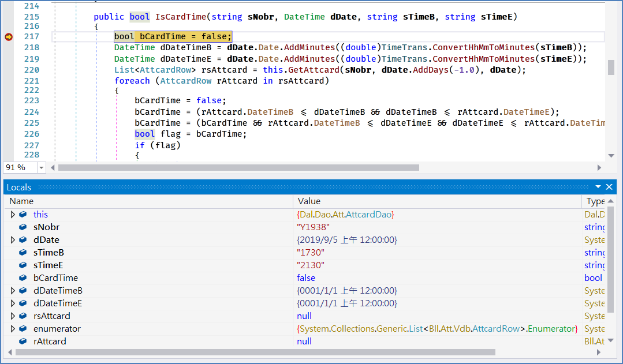
Task: Click the code editor horizontal scrollbar thumb
Action: pyautogui.click(x=238, y=168)
